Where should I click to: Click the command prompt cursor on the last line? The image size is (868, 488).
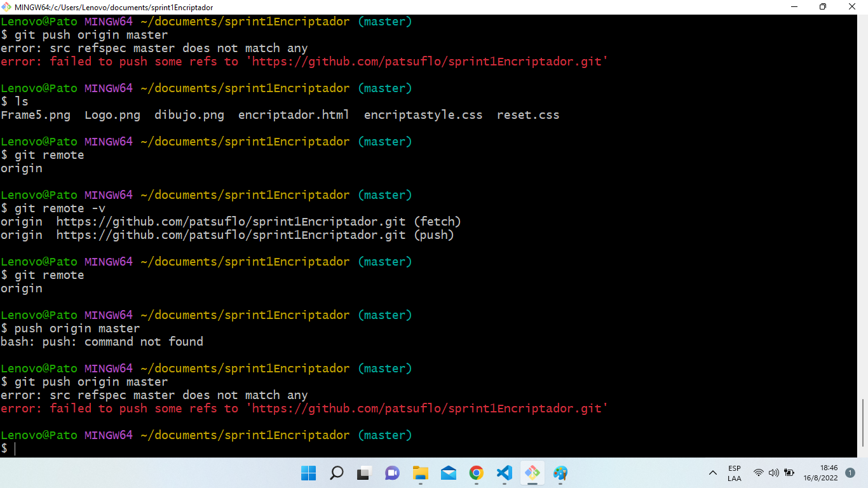click(x=15, y=449)
